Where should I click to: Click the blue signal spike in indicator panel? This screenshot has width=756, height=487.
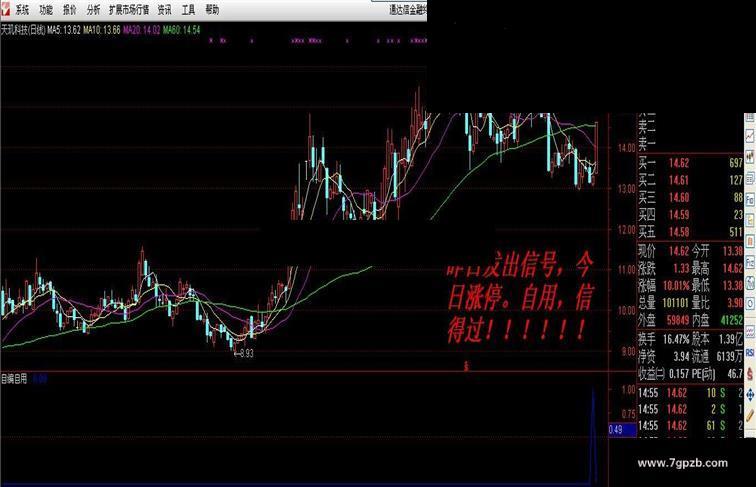(594, 436)
